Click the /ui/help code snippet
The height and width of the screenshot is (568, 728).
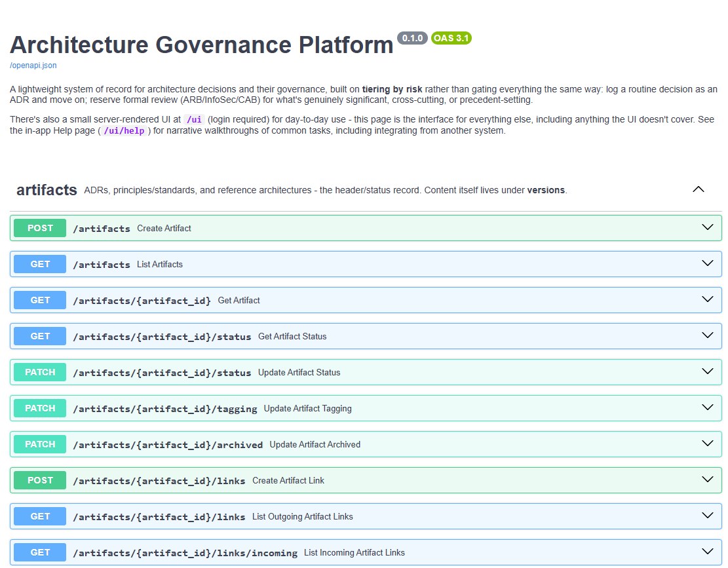coord(124,131)
